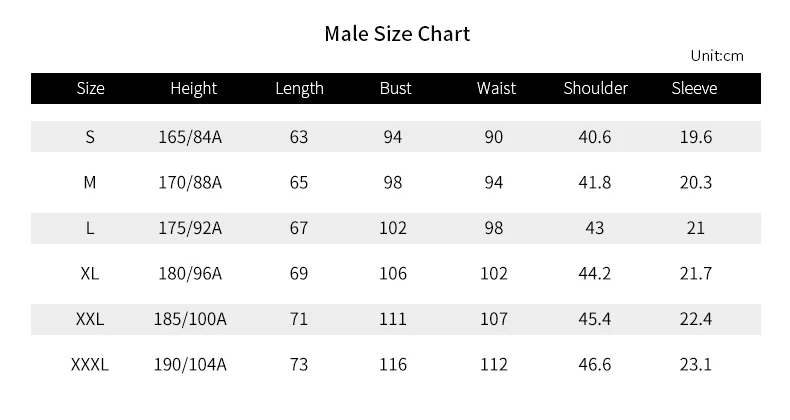
Task: Click the Unit:cm label
Action: [x=717, y=56]
